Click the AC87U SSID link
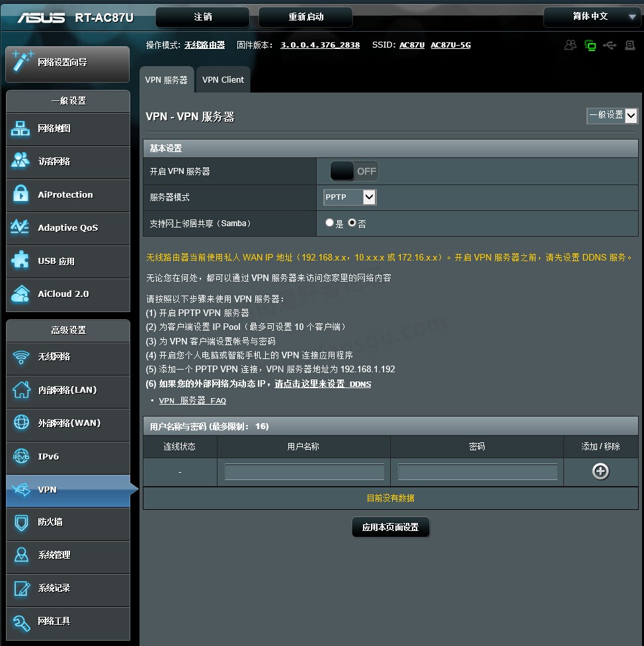 pos(412,45)
